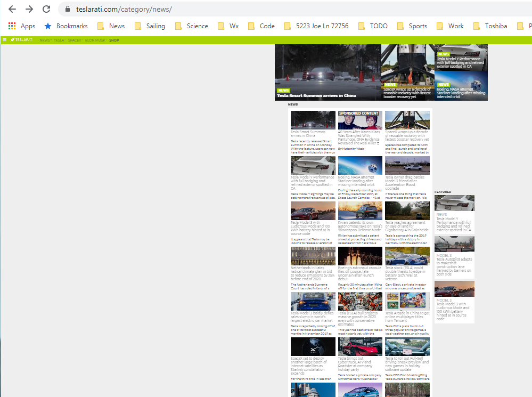Open featured sidebar story Model 3 Ludicrous Mode
The image size is (532, 397).
453,311
